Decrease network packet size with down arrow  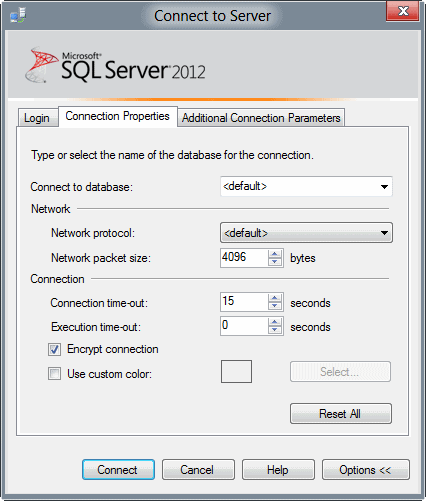[x=275, y=262]
